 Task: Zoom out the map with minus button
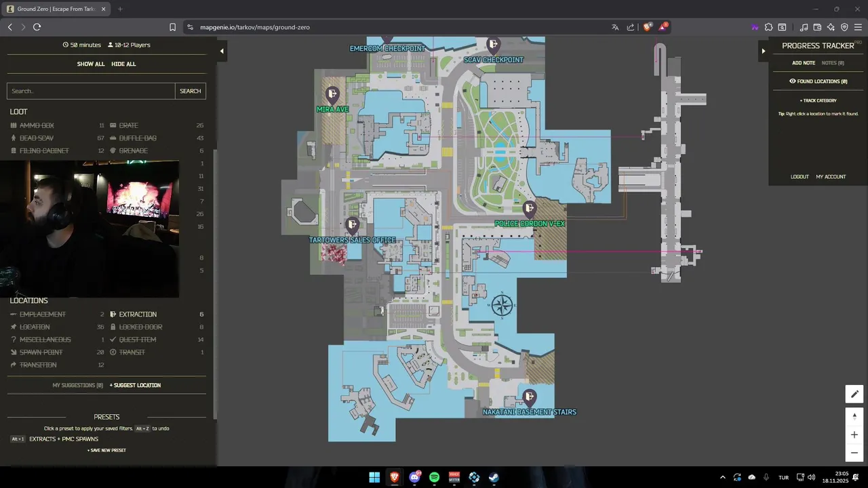click(854, 453)
